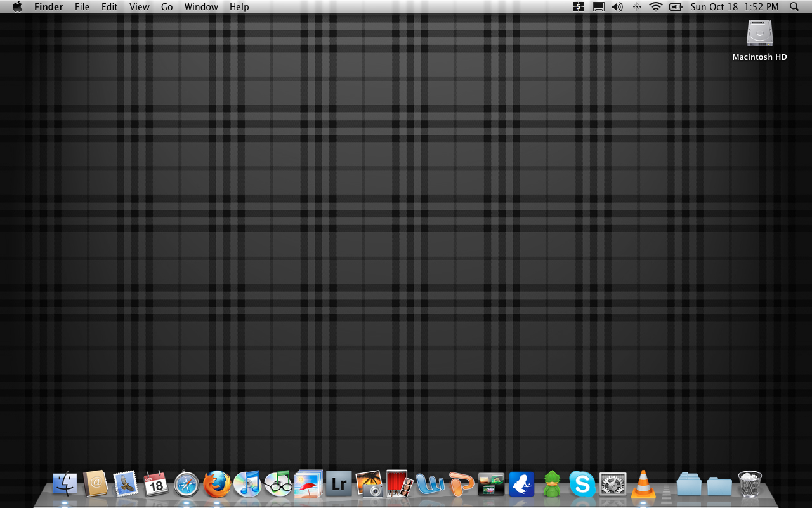Open Spotlight search magnifier
The width and height of the screenshot is (812, 508).
point(794,7)
